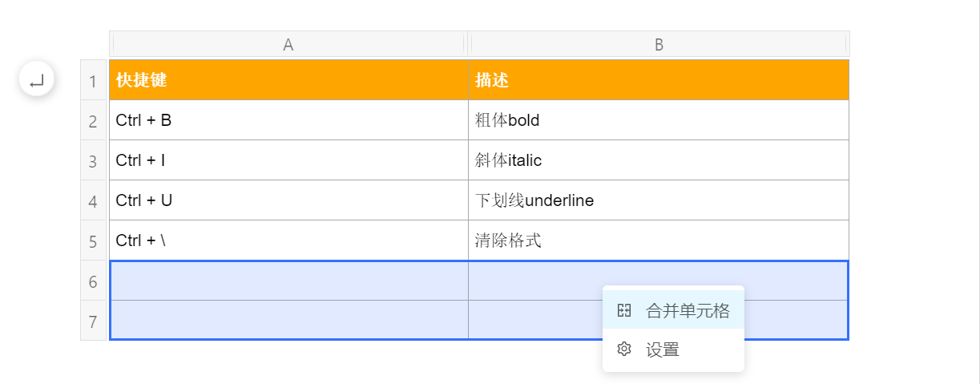Click the orange 描述 header cell
The width and height of the screenshot is (980, 384).
pyautogui.click(x=659, y=80)
